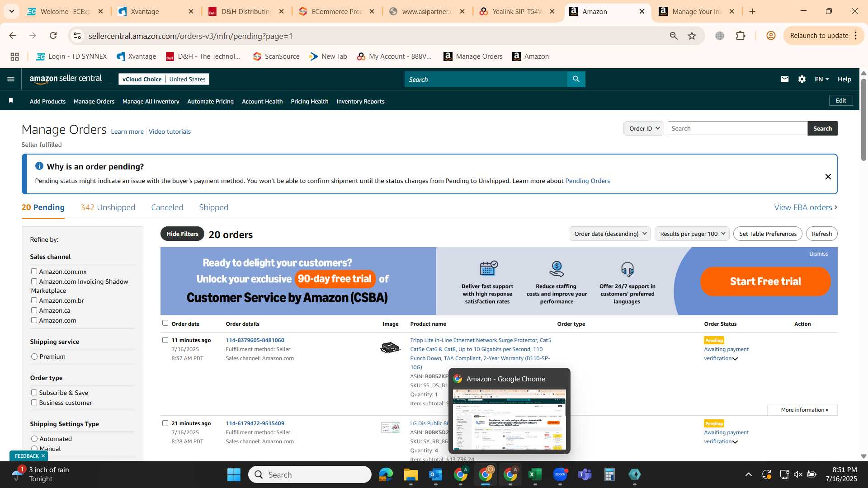Close the 'Why is an order pending' banner
Viewport: 868px width, 488px height.
[828, 177]
